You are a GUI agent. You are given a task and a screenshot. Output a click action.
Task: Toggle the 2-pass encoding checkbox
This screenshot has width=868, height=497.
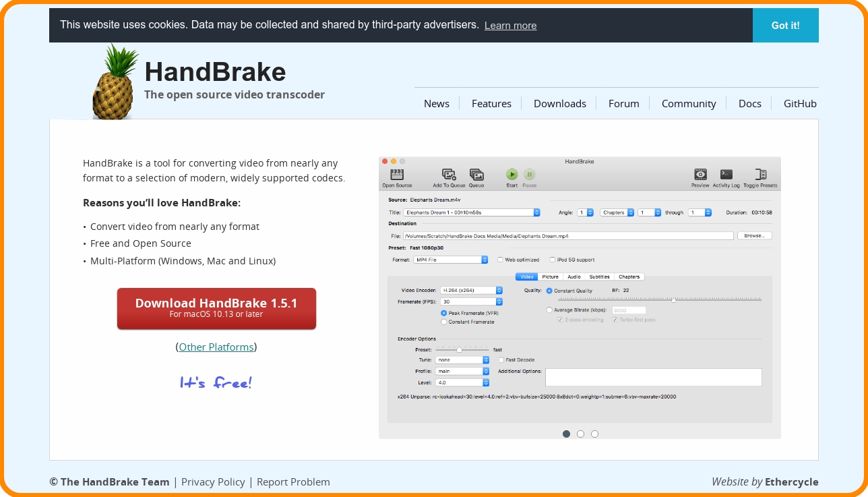[x=560, y=320]
